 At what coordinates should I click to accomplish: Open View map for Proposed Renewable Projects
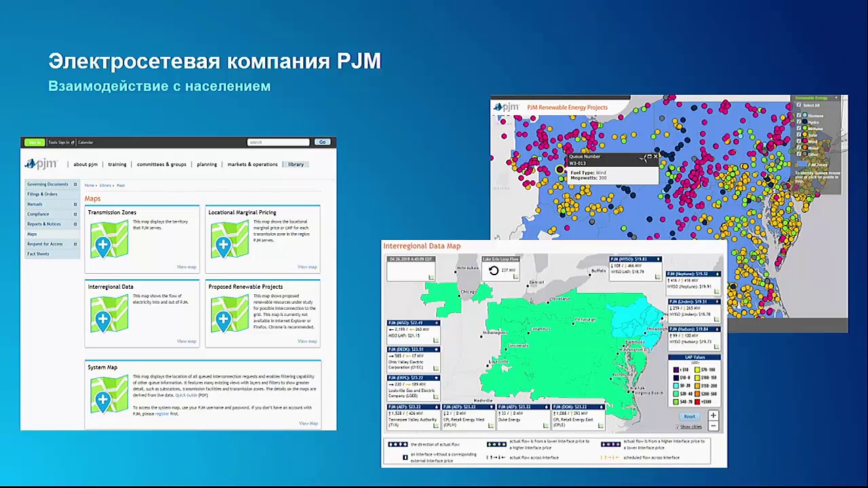click(x=307, y=342)
